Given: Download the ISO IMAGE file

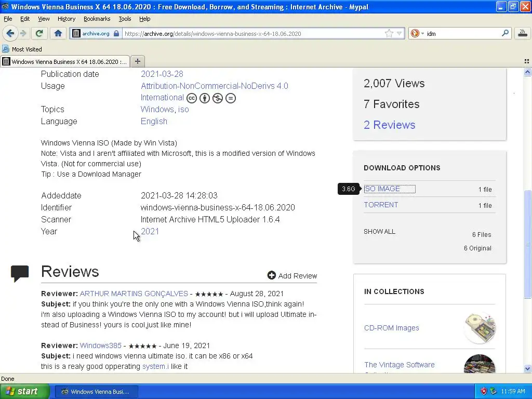Looking at the screenshot, I should click(x=382, y=189).
